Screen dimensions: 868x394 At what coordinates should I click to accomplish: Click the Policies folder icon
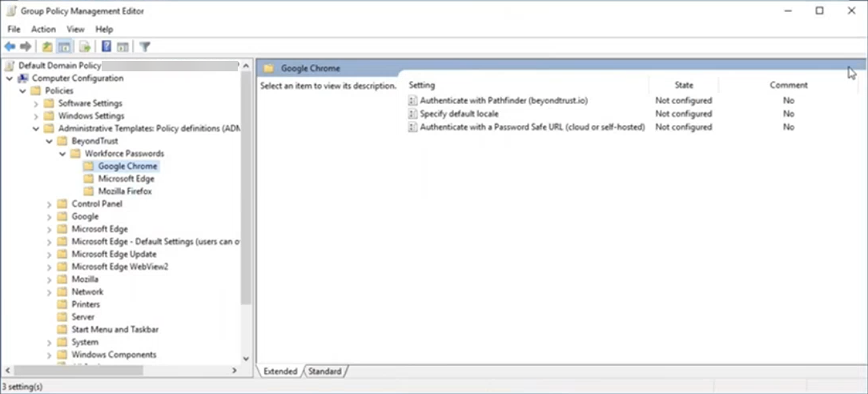point(36,90)
